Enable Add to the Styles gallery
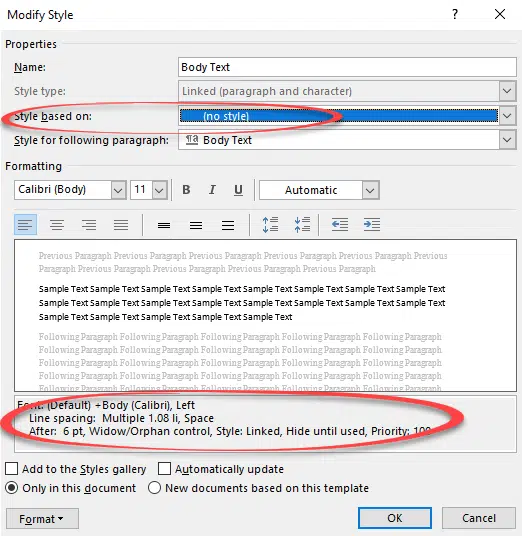 [x=12, y=469]
